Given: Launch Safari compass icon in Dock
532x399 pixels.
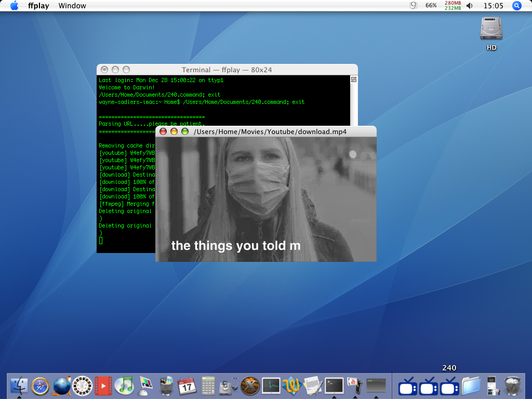Looking at the screenshot, I should 41,386.
